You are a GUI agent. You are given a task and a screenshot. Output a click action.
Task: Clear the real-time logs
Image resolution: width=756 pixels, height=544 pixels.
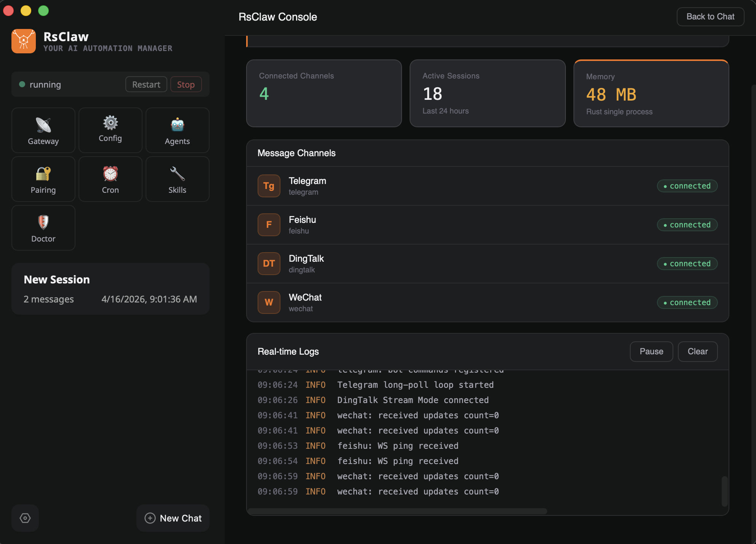point(697,351)
